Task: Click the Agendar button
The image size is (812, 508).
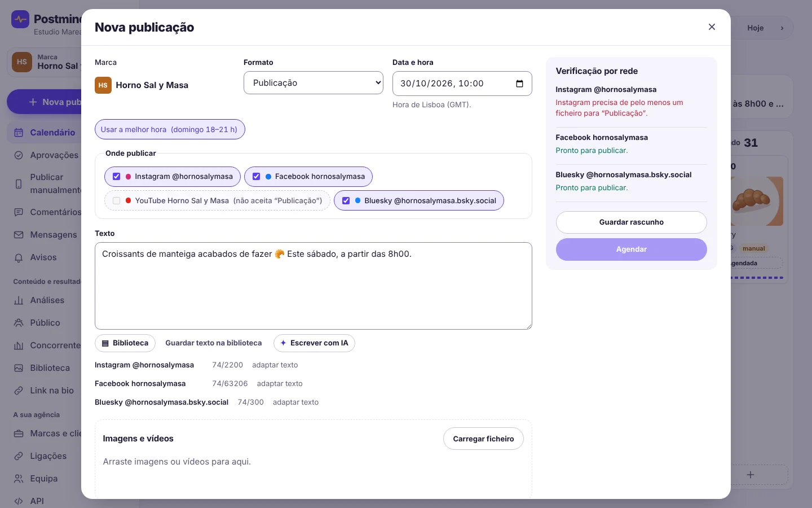Action: [x=632, y=249]
